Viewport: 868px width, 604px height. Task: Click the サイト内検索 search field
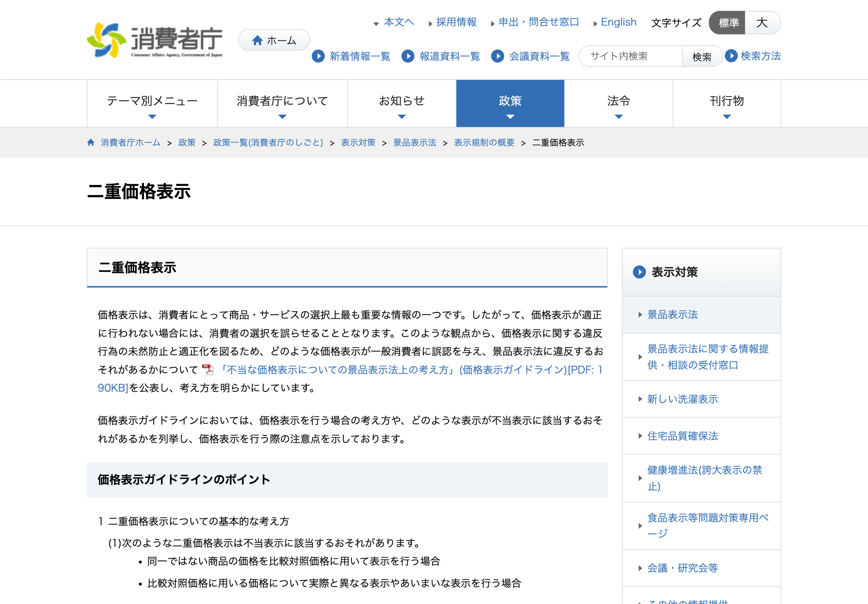click(x=631, y=56)
